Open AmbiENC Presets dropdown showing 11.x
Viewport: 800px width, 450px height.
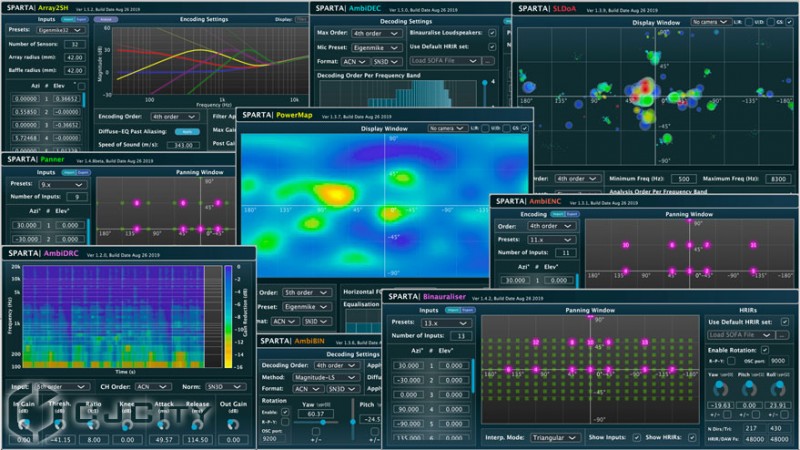[x=550, y=239]
